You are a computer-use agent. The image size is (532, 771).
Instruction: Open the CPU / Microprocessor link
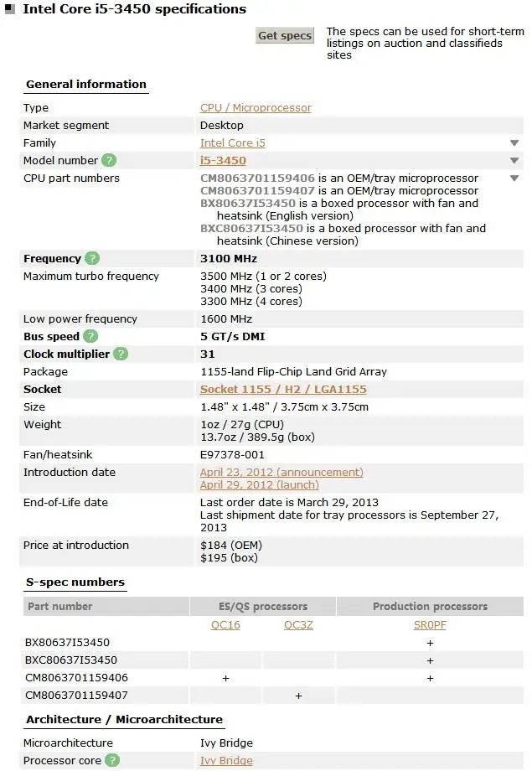(256, 108)
